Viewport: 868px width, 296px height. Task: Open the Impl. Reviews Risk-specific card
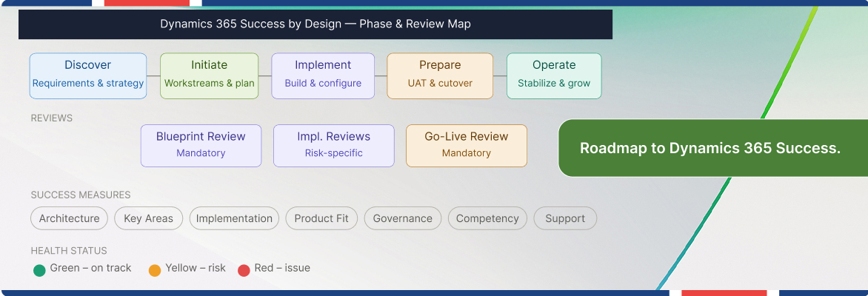point(334,146)
